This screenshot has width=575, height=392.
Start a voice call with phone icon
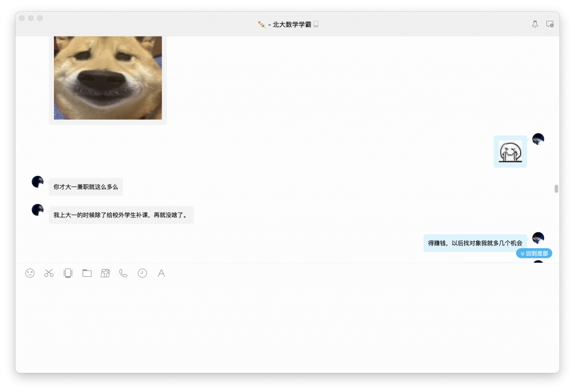(x=123, y=273)
